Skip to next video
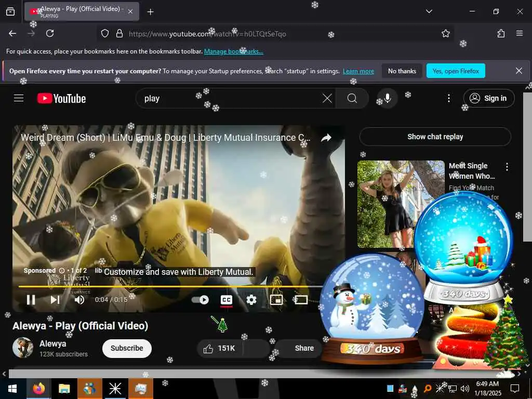 [x=55, y=300]
